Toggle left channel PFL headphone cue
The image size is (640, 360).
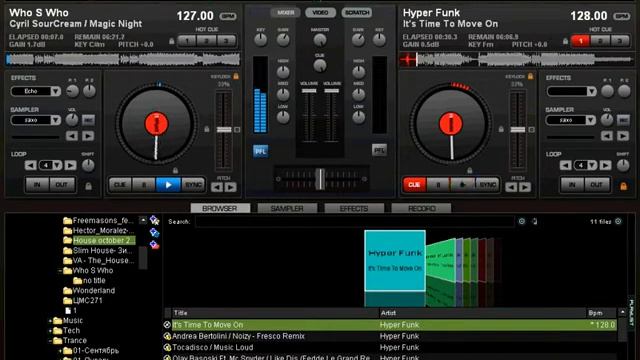260,151
